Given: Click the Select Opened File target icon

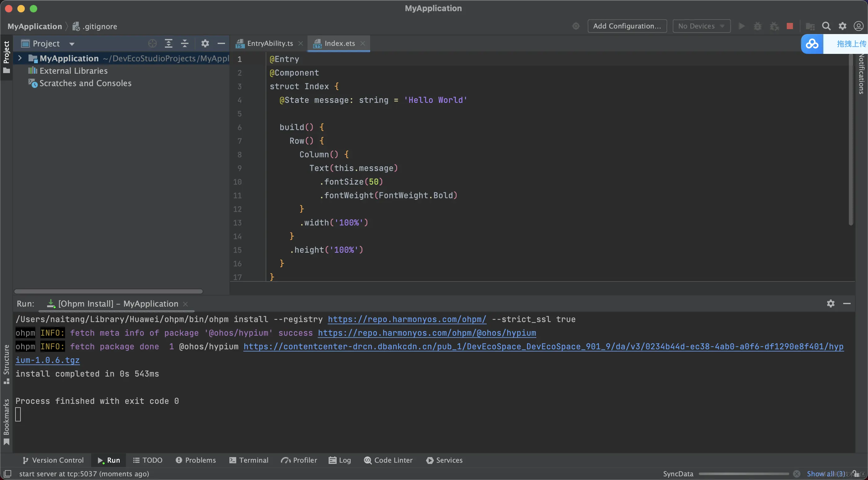Looking at the screenshot, I should [152, 43].
